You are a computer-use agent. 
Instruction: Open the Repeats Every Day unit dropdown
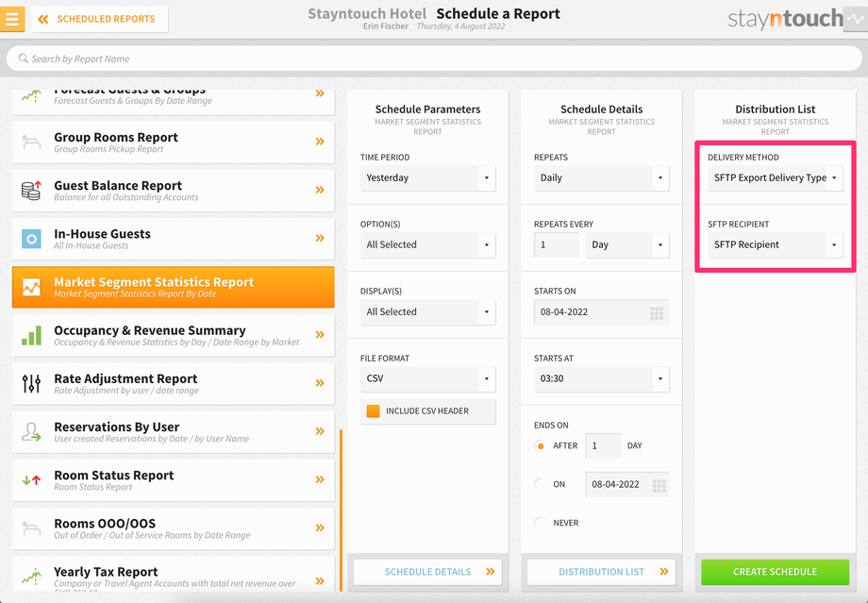click(x=627, y=244)
